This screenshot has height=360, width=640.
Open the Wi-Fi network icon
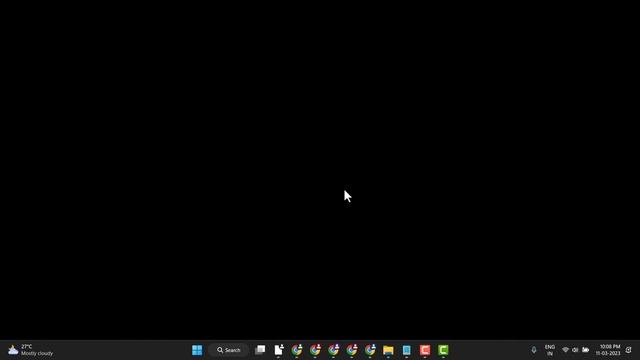click(565, 350)
